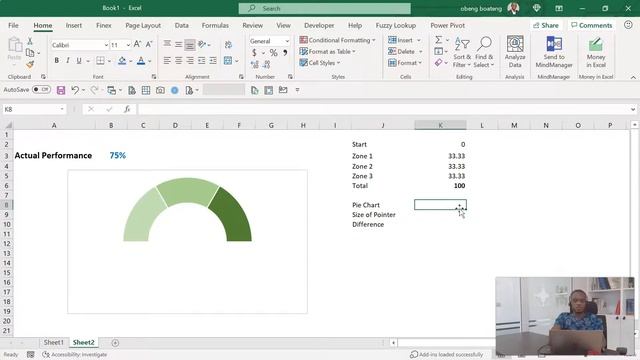The image size is (640, 360).
Task: Apply Underline formatting
Action: point(79,61)
